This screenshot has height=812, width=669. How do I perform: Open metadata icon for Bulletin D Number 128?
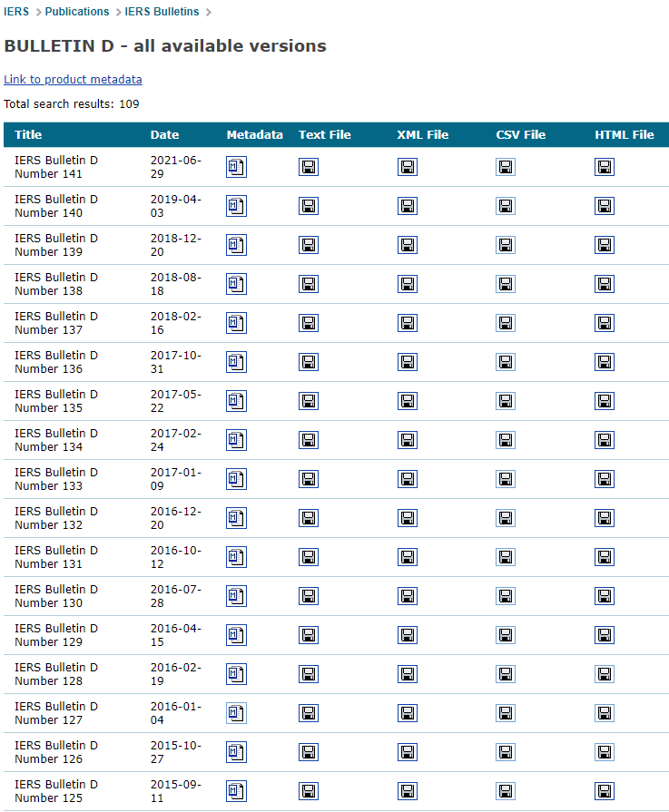pos(236,674)
